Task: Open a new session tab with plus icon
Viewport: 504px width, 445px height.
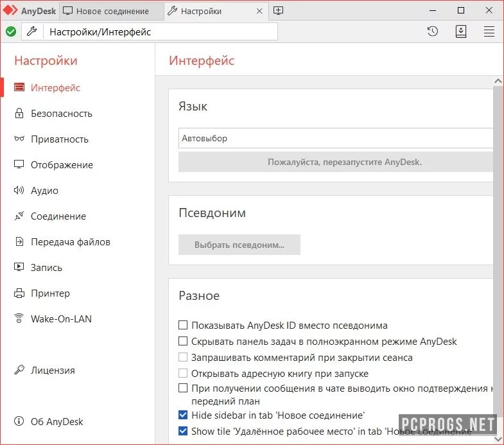Action: [x=279, y=11]
